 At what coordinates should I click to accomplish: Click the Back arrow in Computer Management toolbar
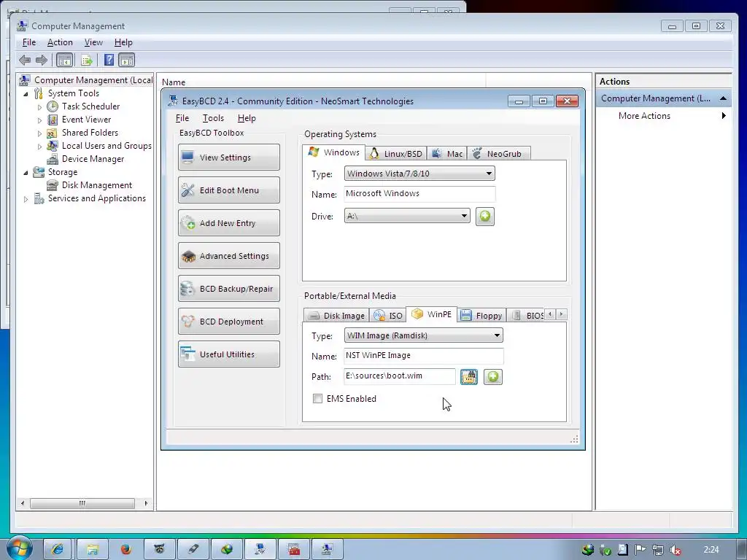[25, 60]
